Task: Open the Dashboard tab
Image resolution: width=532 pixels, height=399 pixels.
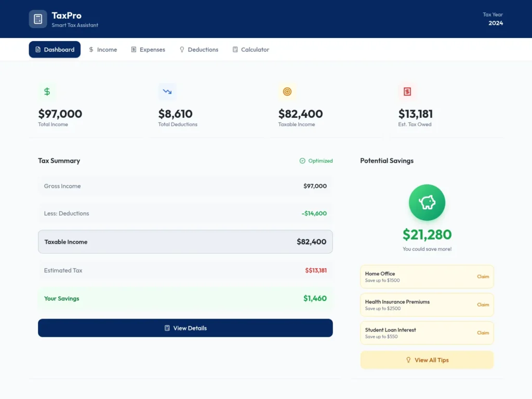Action: click(x=55, y=49)
